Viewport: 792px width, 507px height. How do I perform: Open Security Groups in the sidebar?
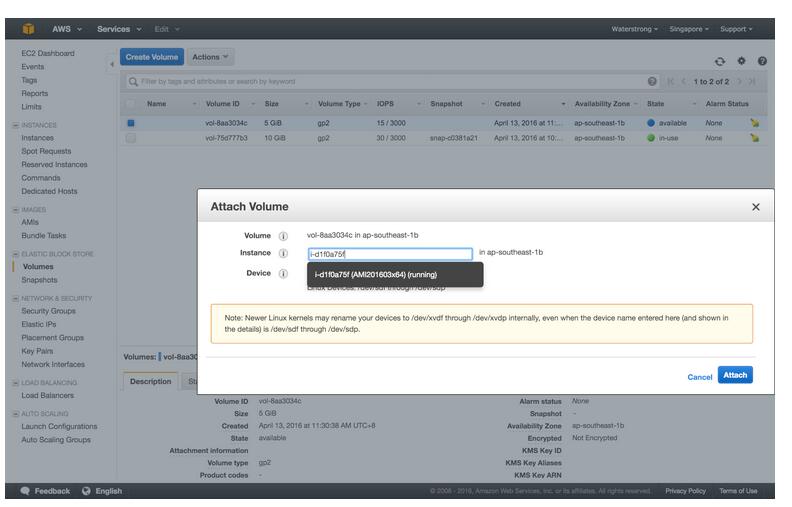tap(48, 311)
